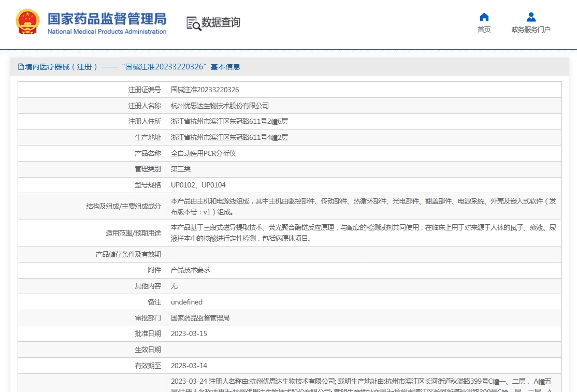Click the 数据查询 heading
This screenshot has width=577, height=392.
coord(221,22)
